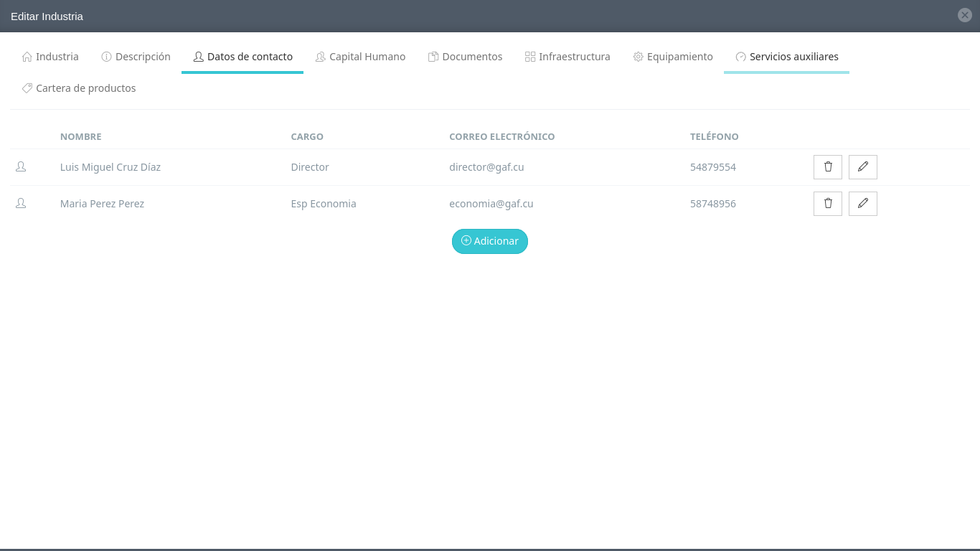The width and height of the screenshot is (980, 551).
Task: Select the Datos de contacto tab
Action: pyautogui.click(x=242, y=57)
